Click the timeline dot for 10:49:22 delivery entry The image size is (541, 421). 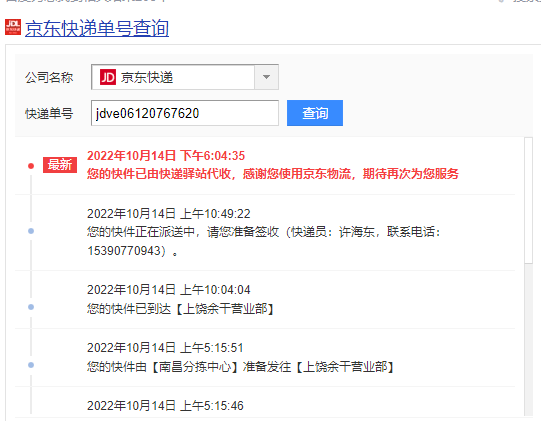point(31,231)
